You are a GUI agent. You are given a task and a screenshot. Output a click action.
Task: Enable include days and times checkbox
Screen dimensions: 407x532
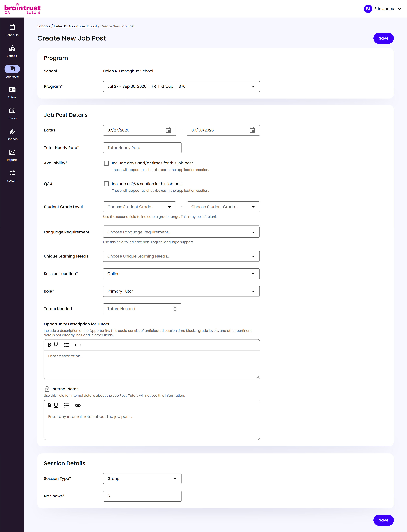tap(106, 163)
